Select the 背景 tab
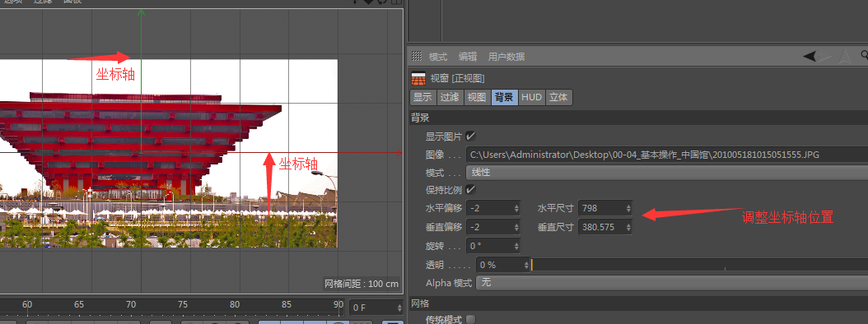Screen dimensions: 868x324 (x=504, y=97)
